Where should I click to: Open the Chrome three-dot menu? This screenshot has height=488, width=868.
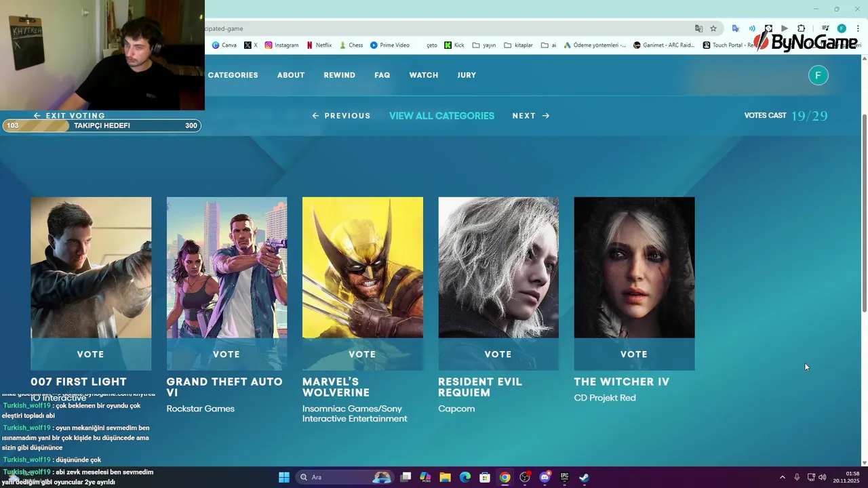pyautogui.click(x=857, y=28)
